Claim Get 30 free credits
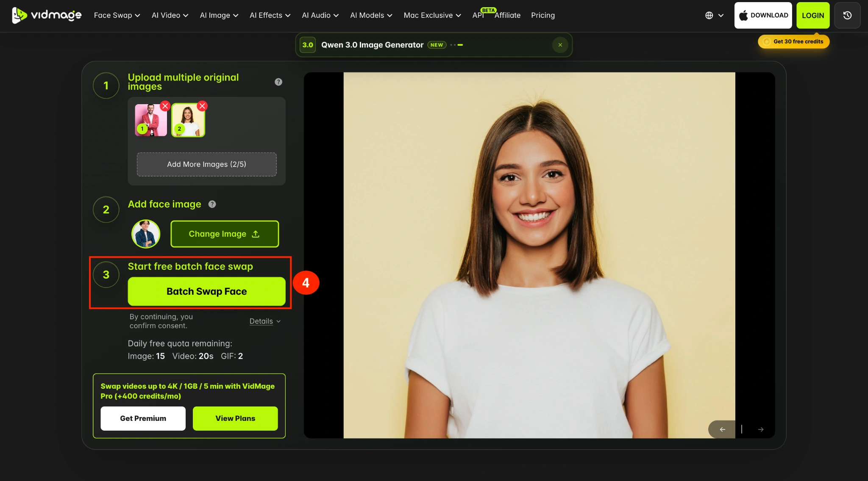This screenshot has width=868, height=481. (793, 41)
